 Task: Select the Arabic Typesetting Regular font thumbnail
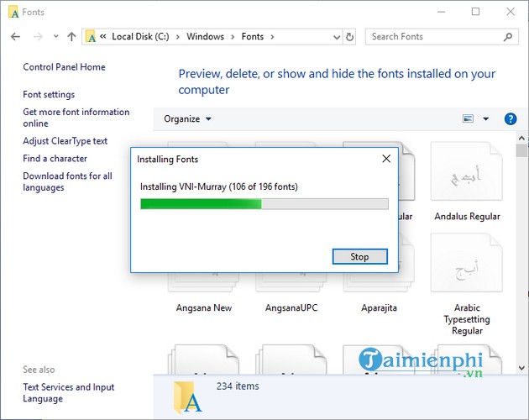coord(467,263)
